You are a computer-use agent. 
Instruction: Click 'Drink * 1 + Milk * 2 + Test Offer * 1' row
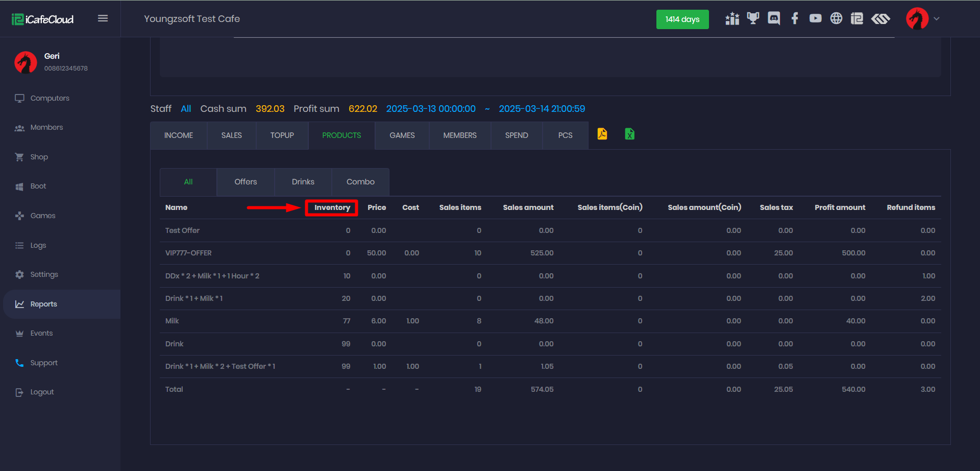pyautogui.click(x=550, y=366)
